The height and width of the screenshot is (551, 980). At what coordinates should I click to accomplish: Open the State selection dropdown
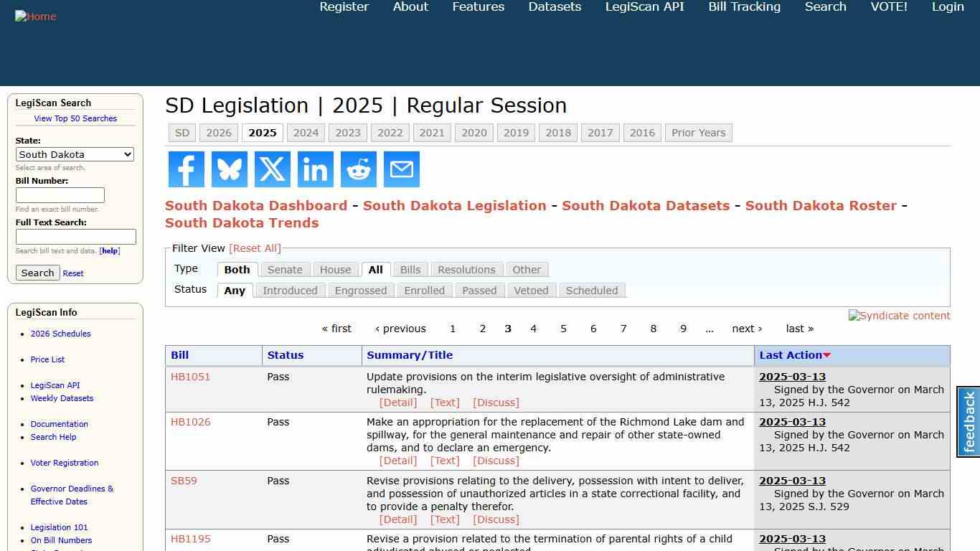[x=75, y=154]
